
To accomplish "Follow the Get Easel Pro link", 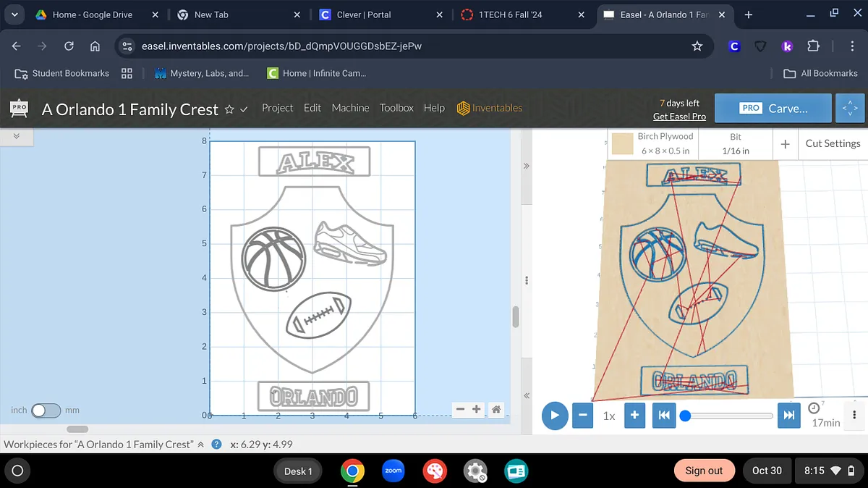I will pos(679,116).
